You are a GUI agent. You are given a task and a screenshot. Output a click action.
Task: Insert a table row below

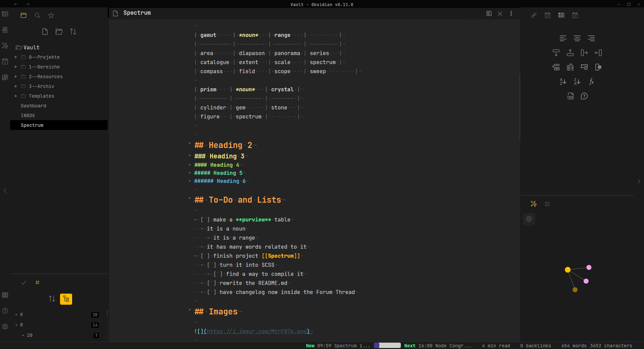click(556, 53)
